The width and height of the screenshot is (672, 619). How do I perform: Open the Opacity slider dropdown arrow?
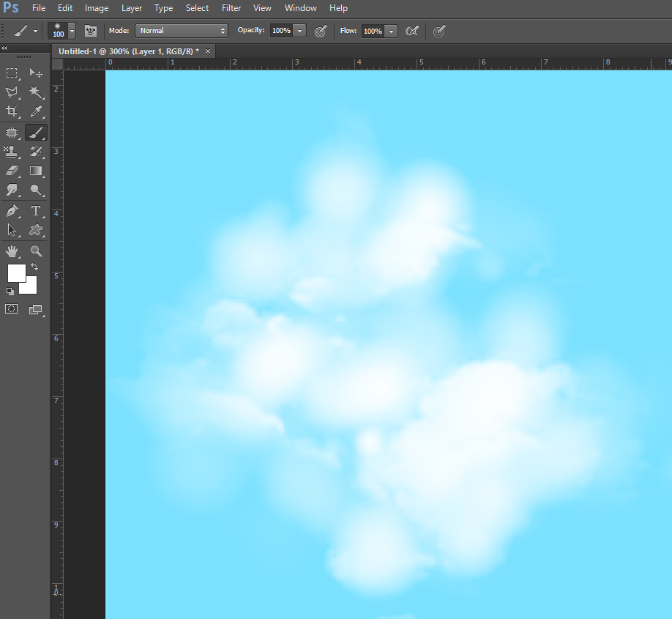click(299, 31)
